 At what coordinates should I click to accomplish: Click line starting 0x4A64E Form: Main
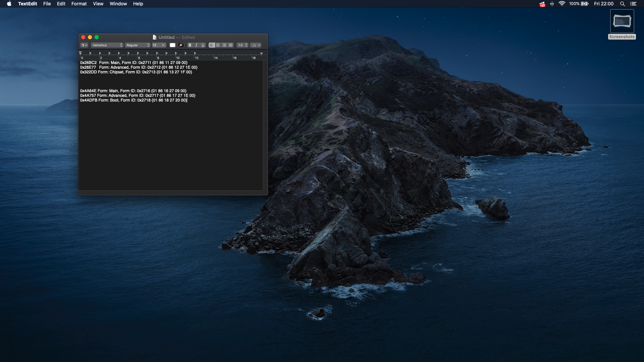pyautogui.click(x=133, y=91)
